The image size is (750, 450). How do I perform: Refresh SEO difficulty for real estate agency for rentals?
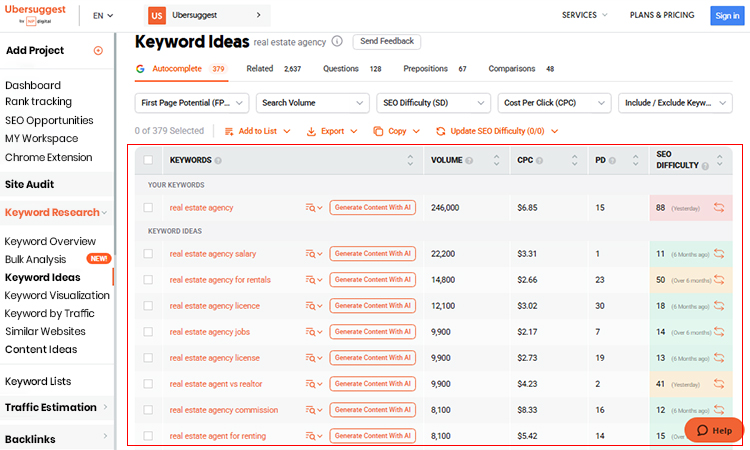coord(719,280)
